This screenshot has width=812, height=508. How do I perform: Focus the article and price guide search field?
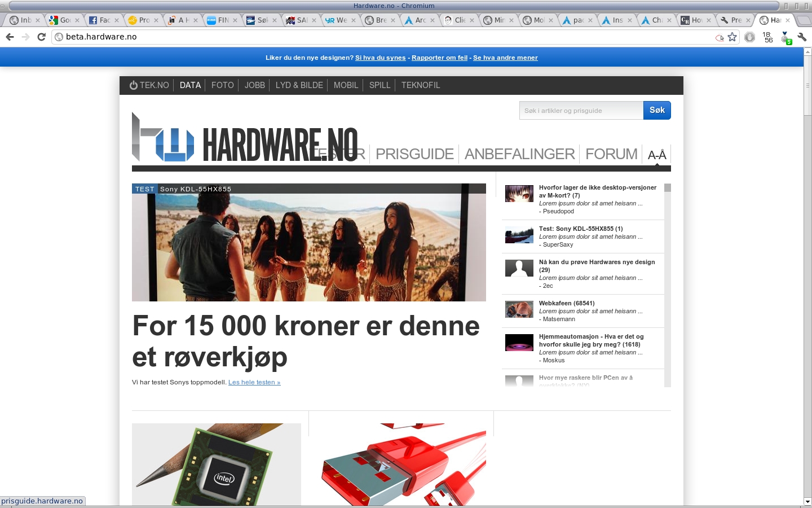(581, 110)
